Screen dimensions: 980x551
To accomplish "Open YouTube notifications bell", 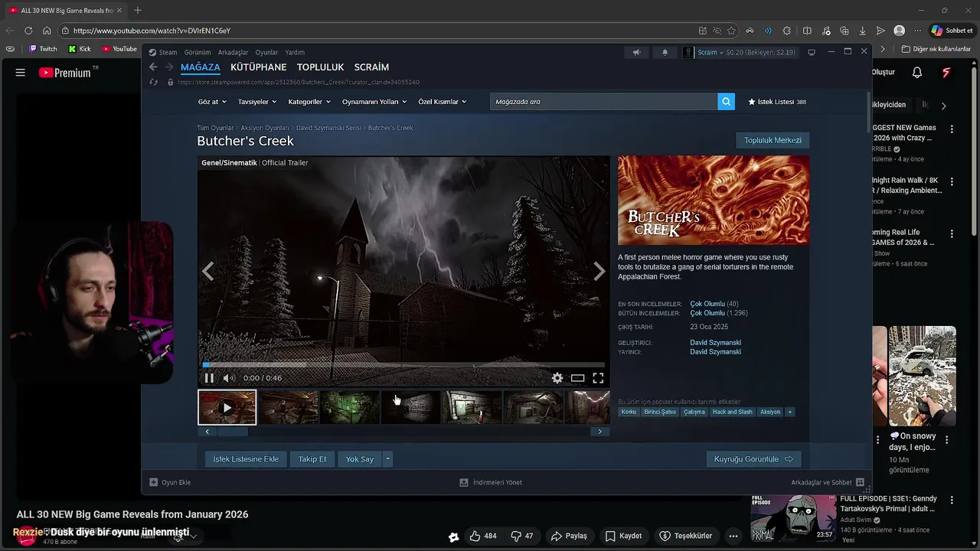I will (916, 73).
